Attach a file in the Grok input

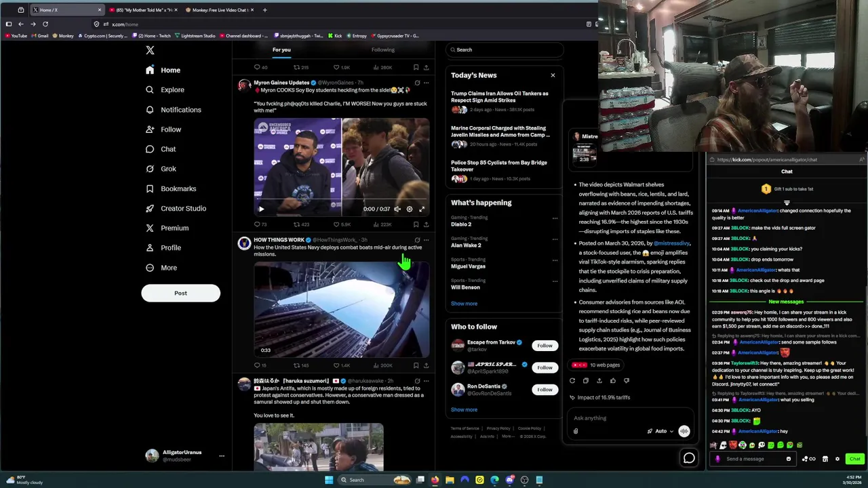pos(576,431)
